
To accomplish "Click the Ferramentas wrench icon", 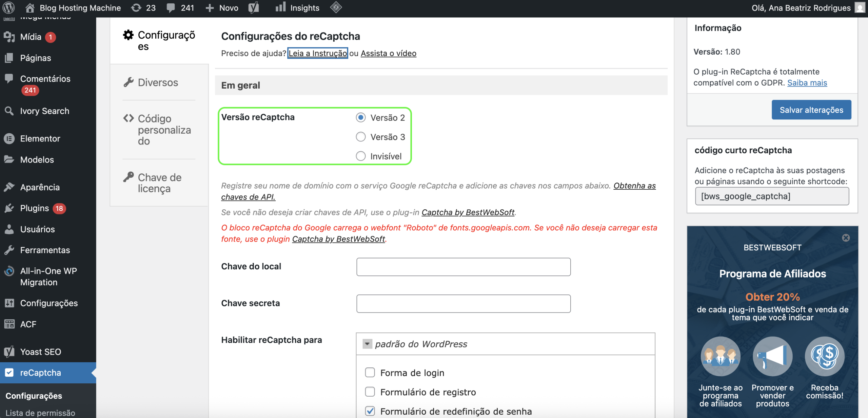I will point(9,250).
